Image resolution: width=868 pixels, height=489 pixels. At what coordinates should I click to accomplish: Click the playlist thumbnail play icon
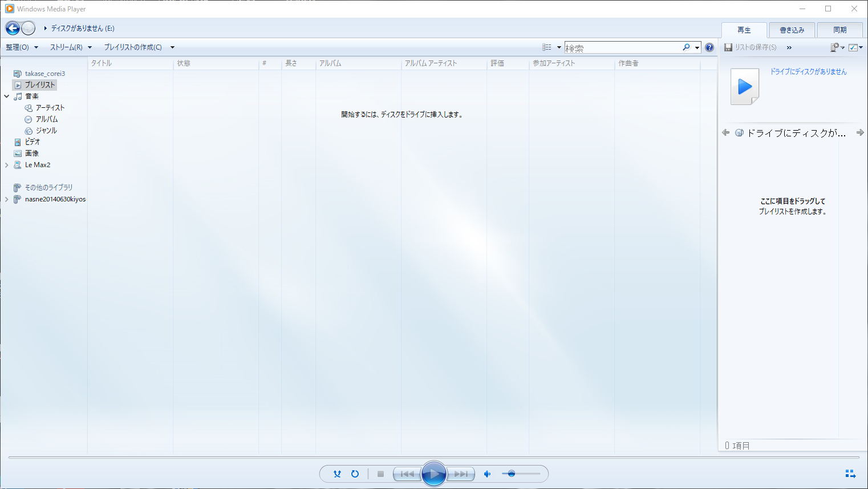745,87
